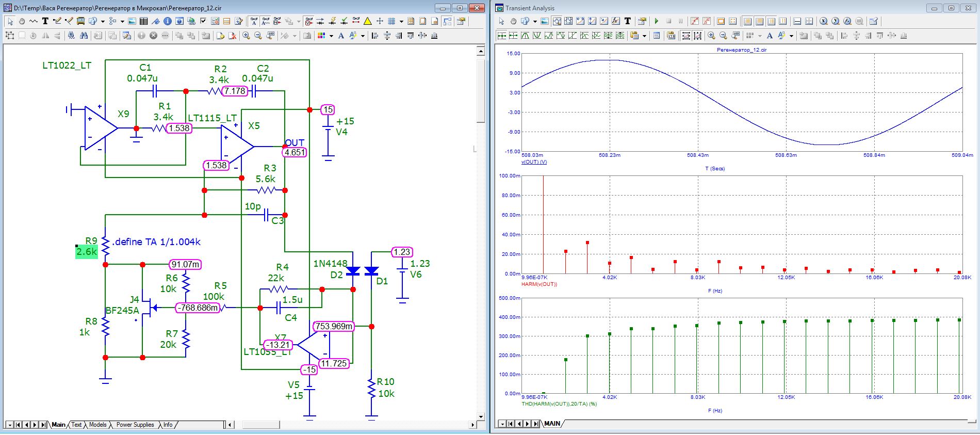Switch to the Models tab

[x=97, y=425]
